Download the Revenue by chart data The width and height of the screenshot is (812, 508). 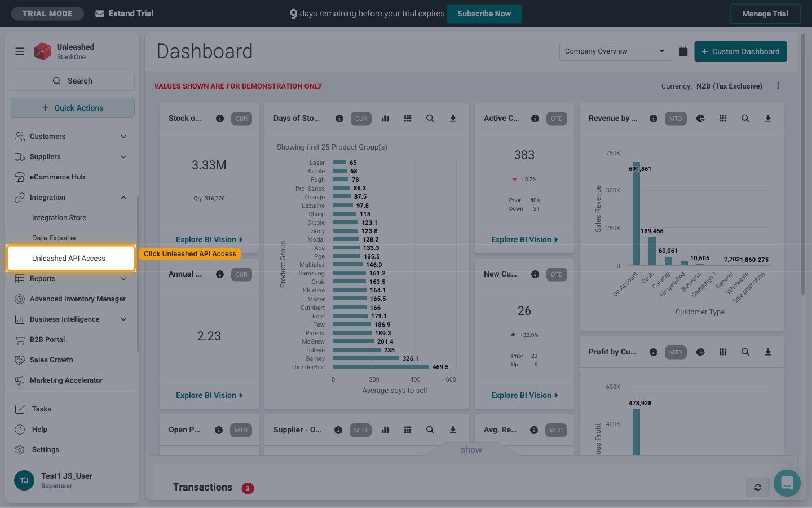[x=768, y=119]
